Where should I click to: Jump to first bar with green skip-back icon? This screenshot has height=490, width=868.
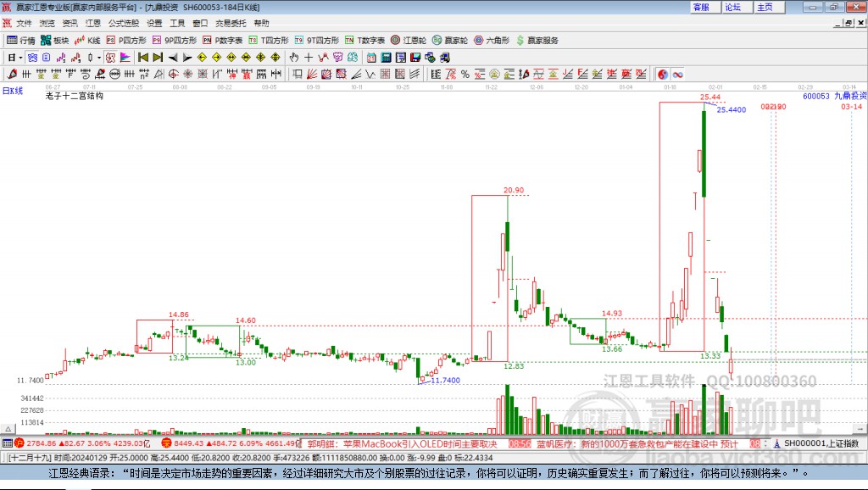click(142, 58)
